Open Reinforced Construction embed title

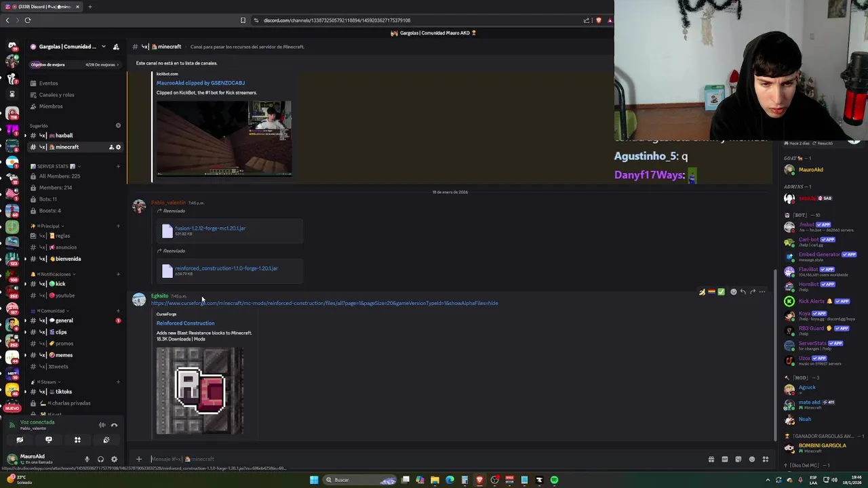click(185, 323)
